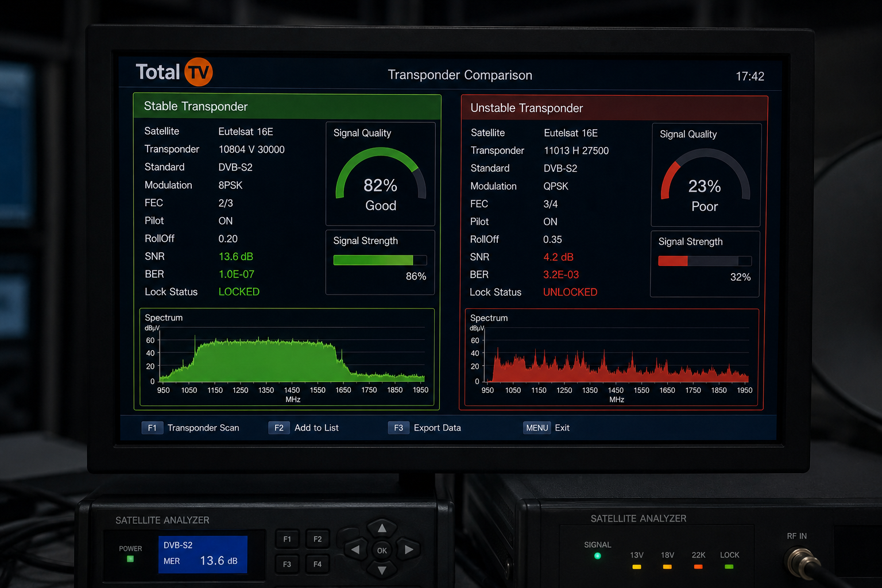882x588 pixels.
Task: Click the green LOCKED status
Action: point(239,292)
